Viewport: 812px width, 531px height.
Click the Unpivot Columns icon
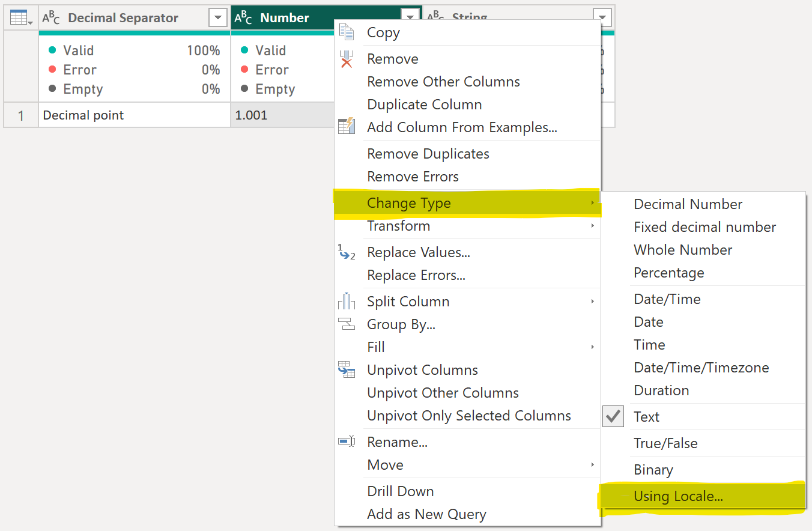pos(347,369)
